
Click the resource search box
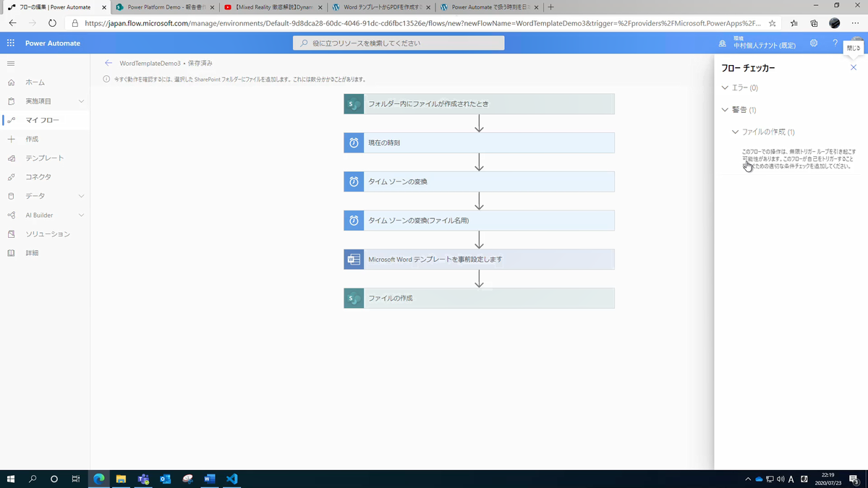click(x=399, y=43)
